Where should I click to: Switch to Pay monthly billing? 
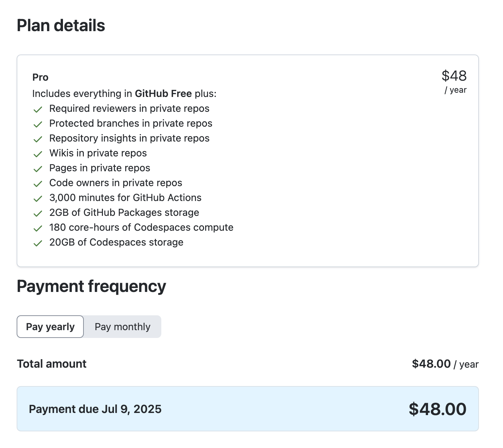tap(122, 327)
